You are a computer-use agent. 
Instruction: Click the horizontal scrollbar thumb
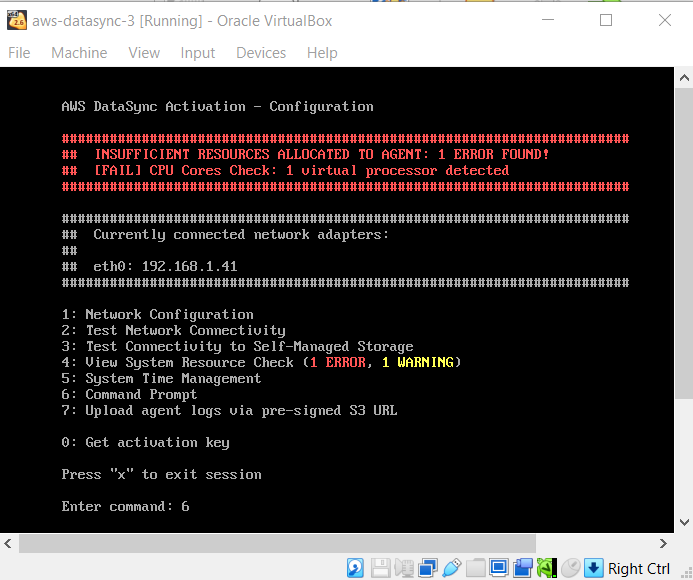277,543
